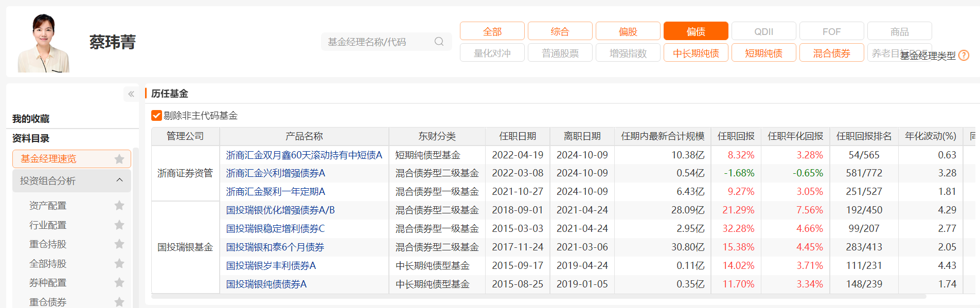The height and width of the screenshot is (308, 980).
Task: Select the QDII filter
Action: tap(764, 31)
